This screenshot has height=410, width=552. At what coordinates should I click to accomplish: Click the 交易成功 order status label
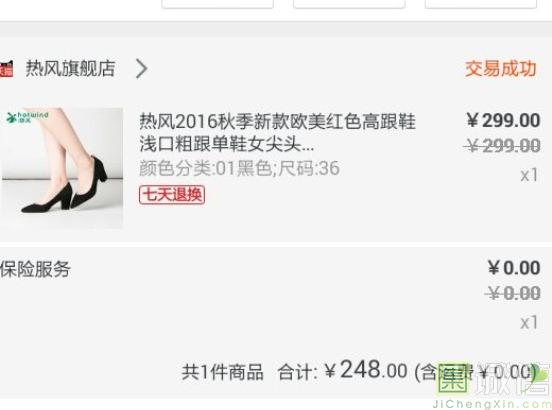pyautogui.click(x=501, y=68)
